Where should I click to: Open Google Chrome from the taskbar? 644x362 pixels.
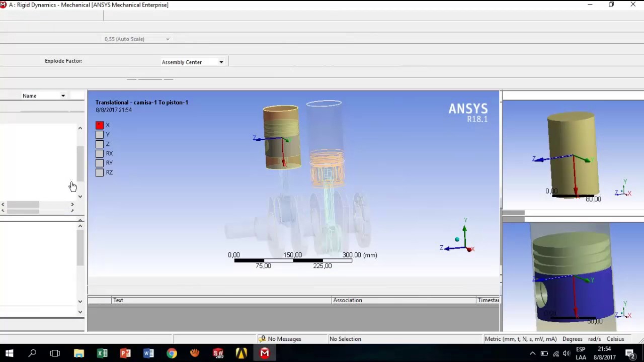pos(172,353)
